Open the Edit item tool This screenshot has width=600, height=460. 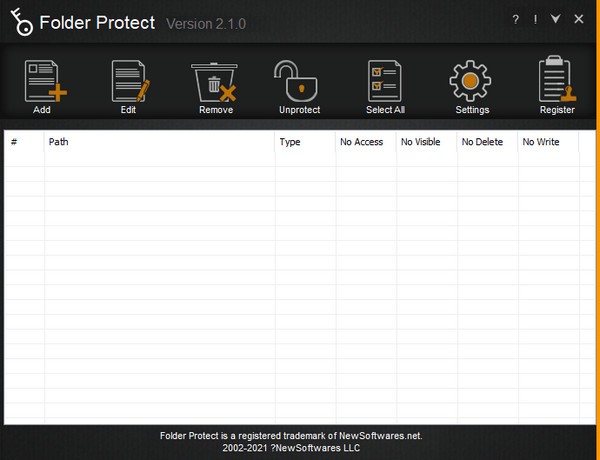130,81
